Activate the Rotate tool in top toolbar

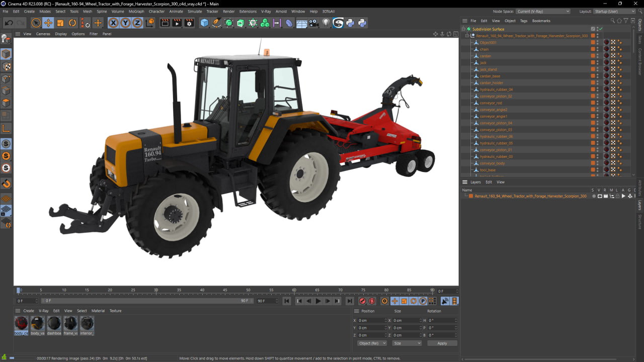[x=72, y=23]
